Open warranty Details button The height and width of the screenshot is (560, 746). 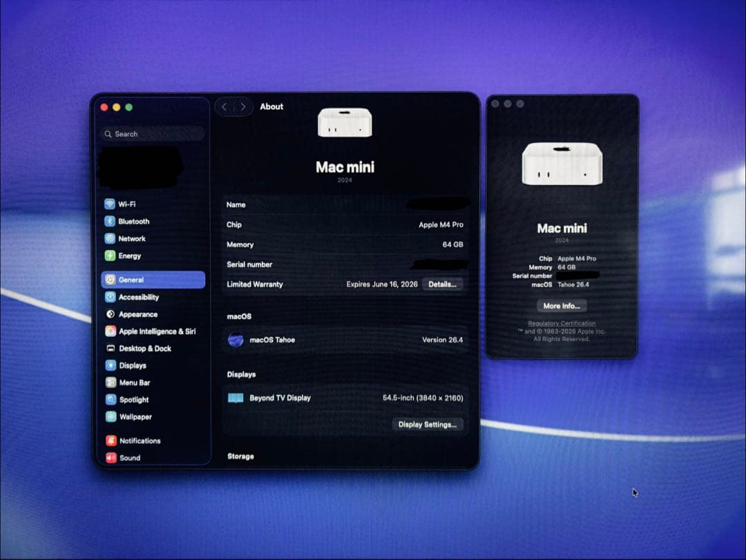[x=443, y=284]
